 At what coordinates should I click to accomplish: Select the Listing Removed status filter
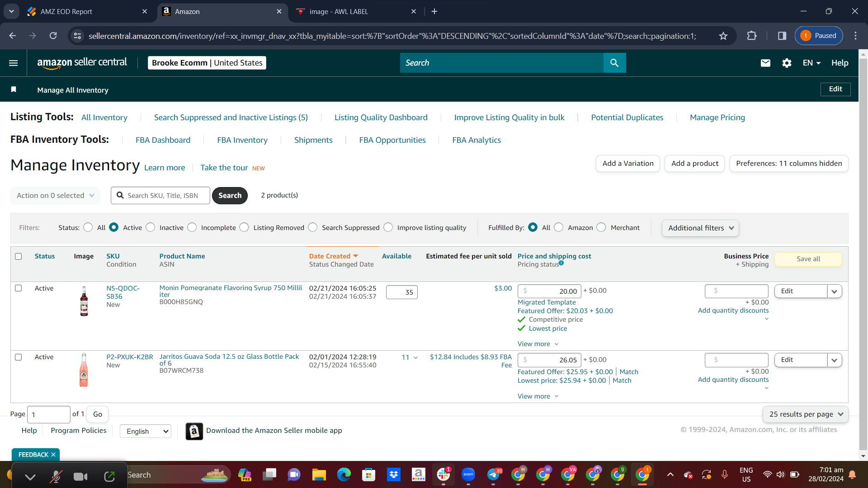[x=245, y=227]
